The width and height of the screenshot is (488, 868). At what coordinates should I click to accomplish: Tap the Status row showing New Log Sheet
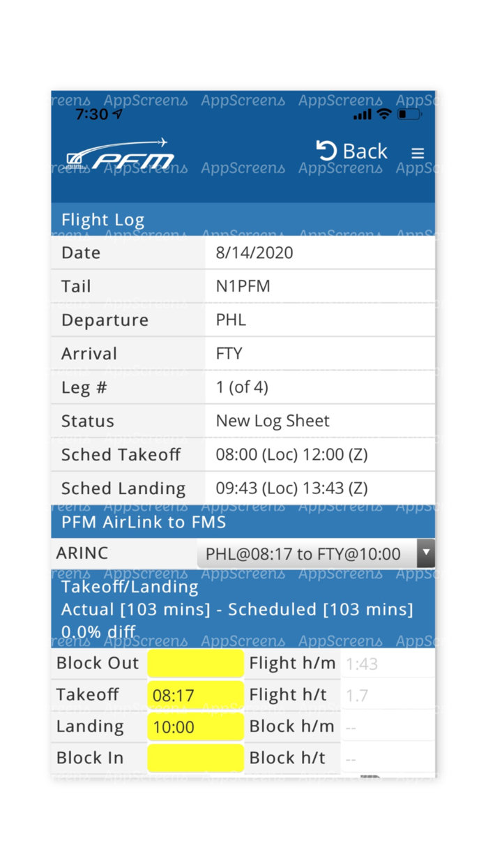pos(244,421)
